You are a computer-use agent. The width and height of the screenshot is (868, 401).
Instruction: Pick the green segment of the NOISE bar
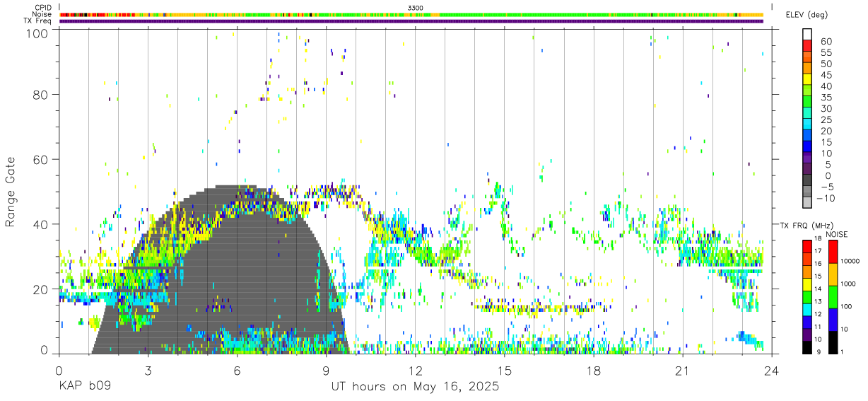tap(834, 296)
